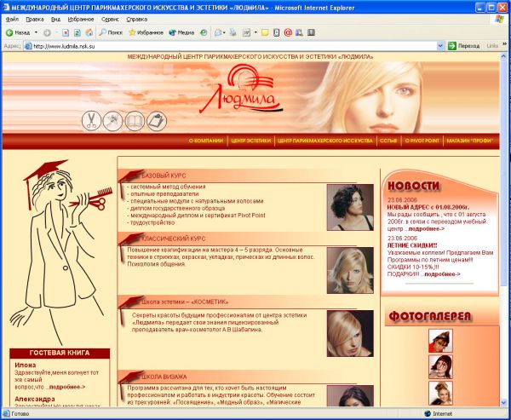Open the History icon in the toolbar
511x420 pixels.
pos(204,32)
